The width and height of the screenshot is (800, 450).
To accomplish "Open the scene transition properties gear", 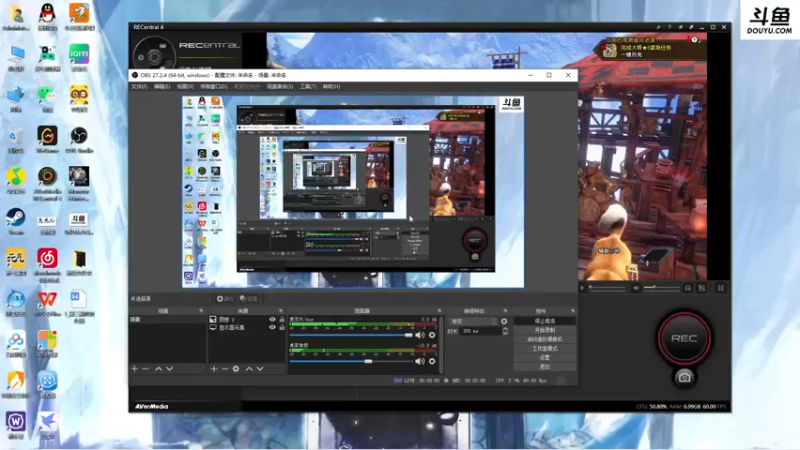I will 504,321.
